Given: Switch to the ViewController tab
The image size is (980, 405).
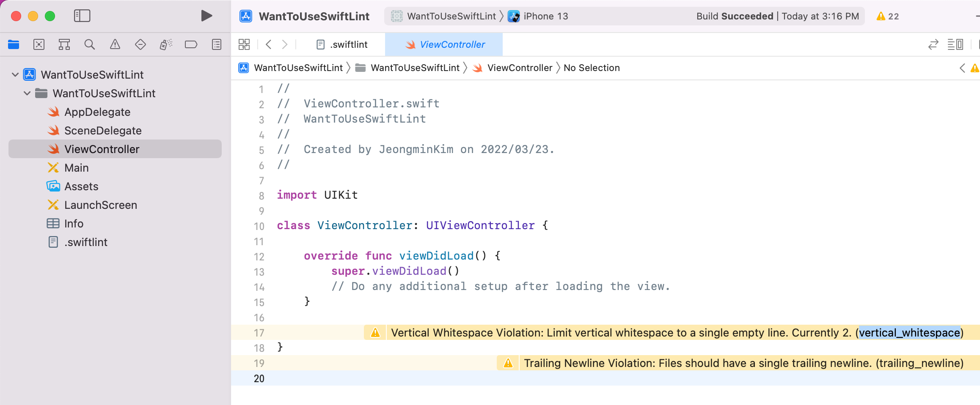Looking at the screenshot, I should click(x=444, y=44).
